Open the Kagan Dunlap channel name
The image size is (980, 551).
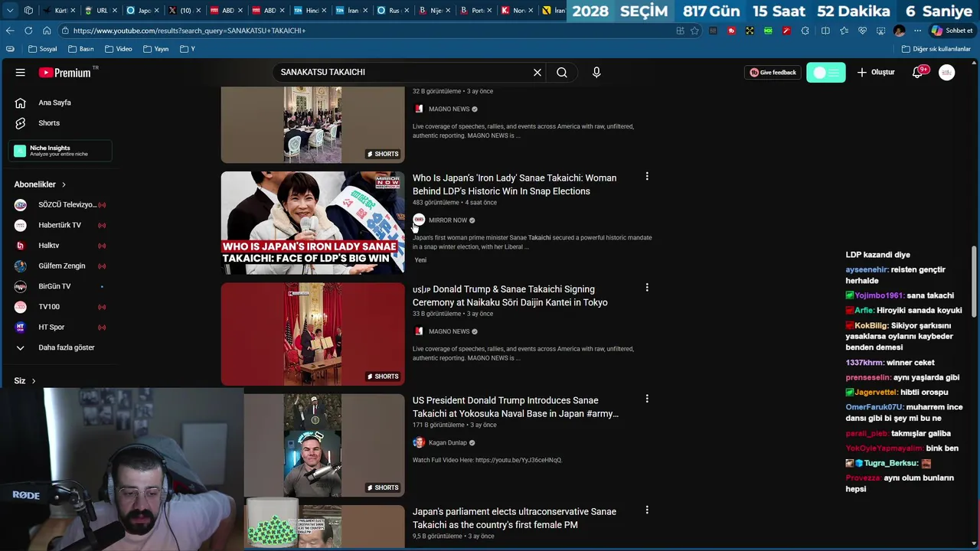447,442
